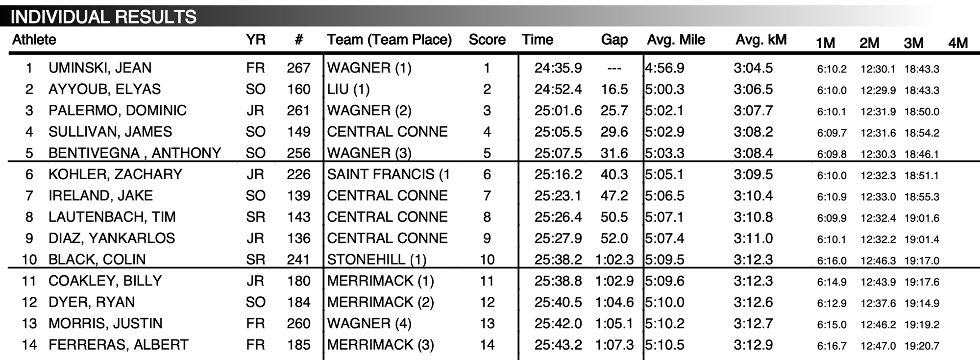Click the Team (Team Place) header
Image resolution: width=980 pixels, height=360 pixels.
(390, 40)
